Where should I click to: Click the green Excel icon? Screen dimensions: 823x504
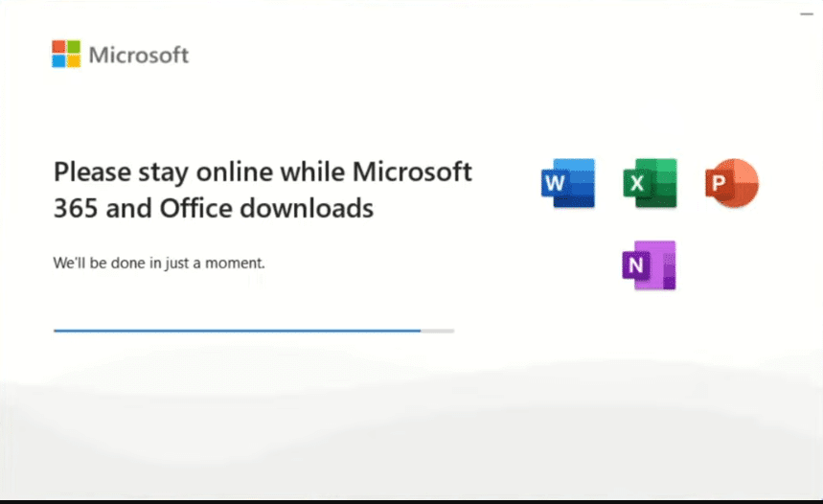pos(650,183)
